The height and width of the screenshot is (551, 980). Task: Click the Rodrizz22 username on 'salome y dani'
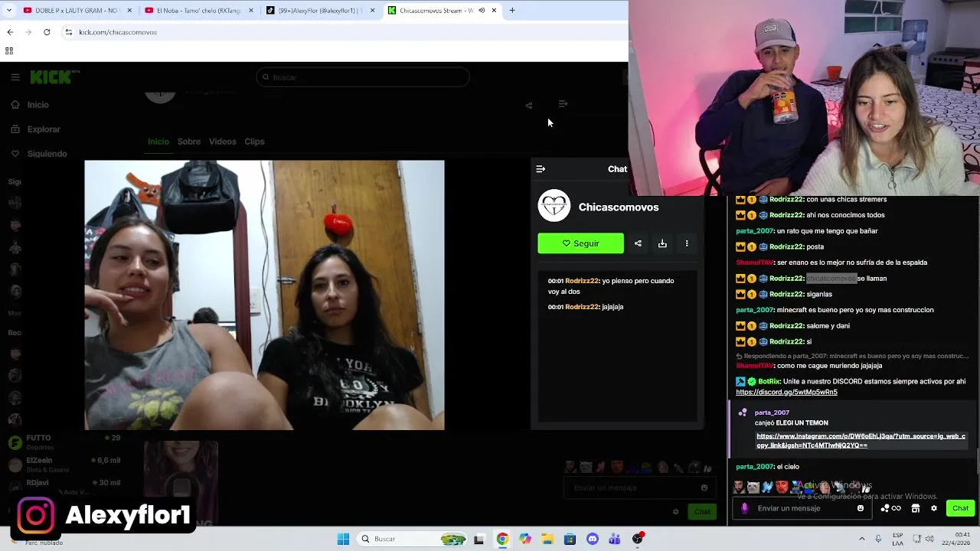pos(786,326)
